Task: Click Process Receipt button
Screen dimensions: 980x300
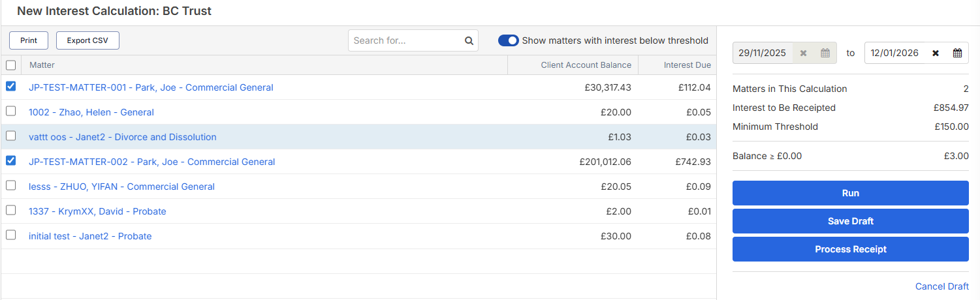Action: (850, 249)
